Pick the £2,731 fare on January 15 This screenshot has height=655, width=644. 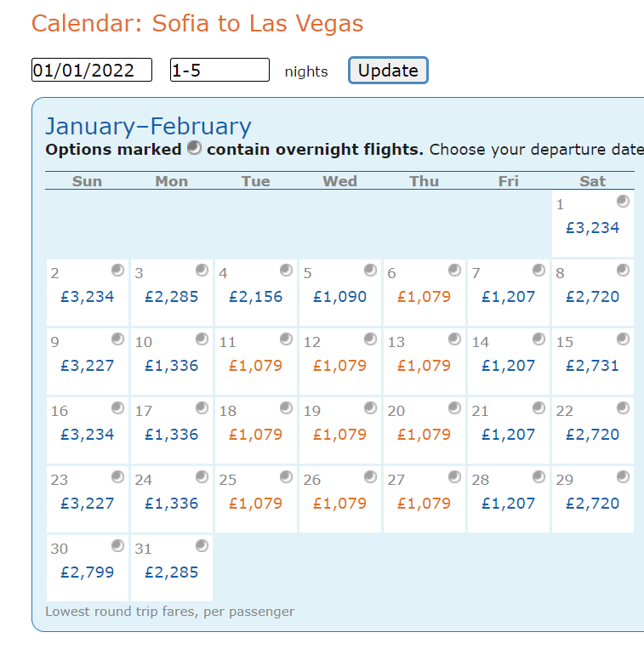point(592,366)
